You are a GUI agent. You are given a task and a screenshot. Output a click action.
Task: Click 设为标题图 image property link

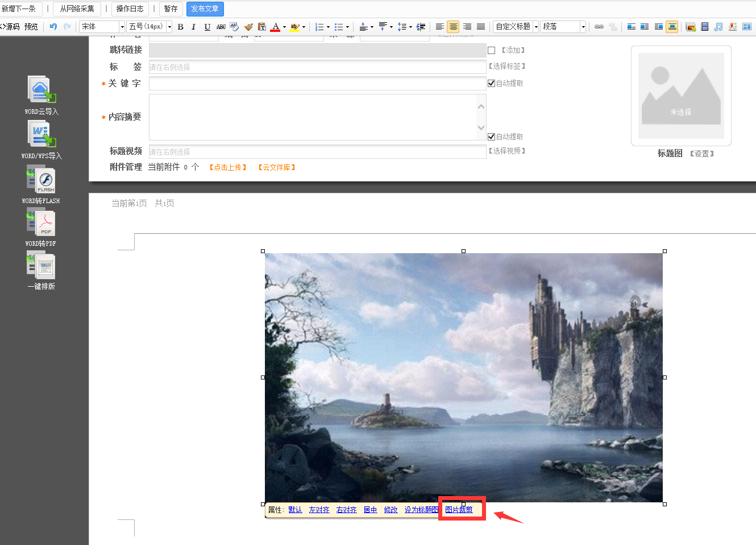coord(421,510)
